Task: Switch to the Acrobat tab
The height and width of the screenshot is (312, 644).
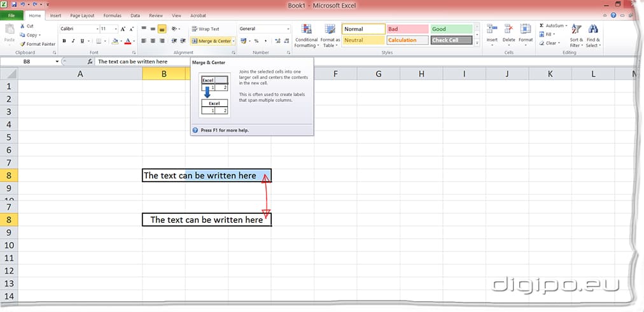Action: pyautogui.click(x=198, y=16)
